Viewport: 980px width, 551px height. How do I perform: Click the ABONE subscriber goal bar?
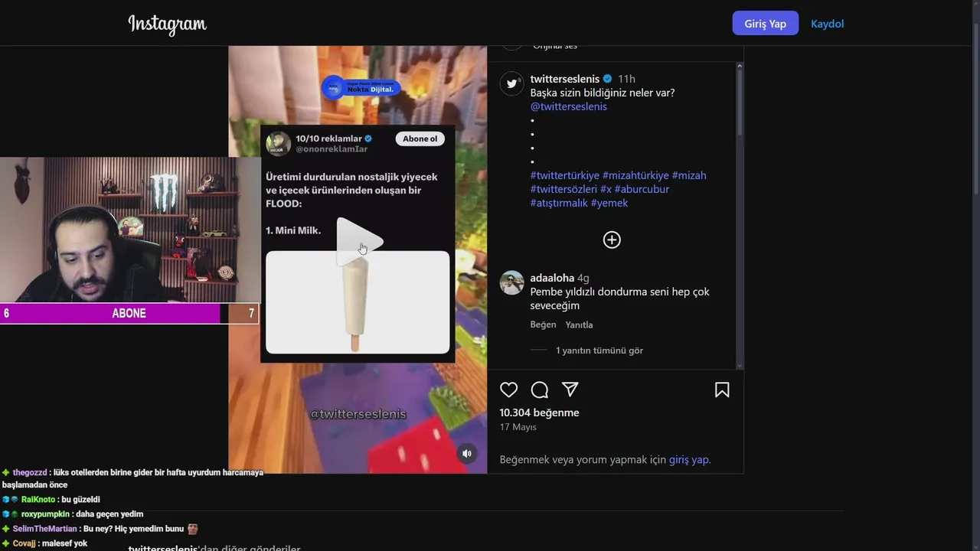tap(129, 313)
